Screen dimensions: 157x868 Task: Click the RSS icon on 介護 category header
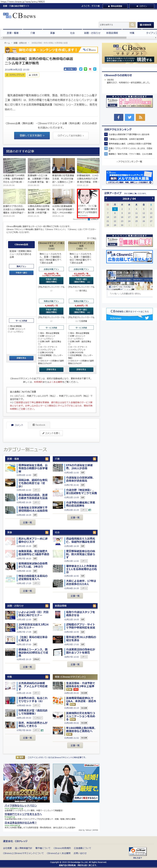pyautogui.click(x=94, y=459)
